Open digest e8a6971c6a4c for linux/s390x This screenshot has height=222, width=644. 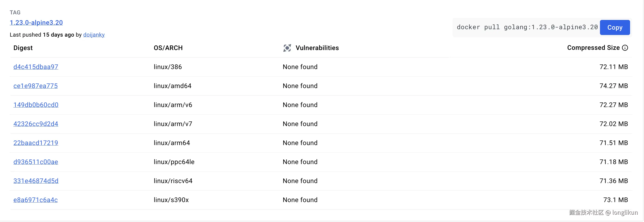point(35,200)
